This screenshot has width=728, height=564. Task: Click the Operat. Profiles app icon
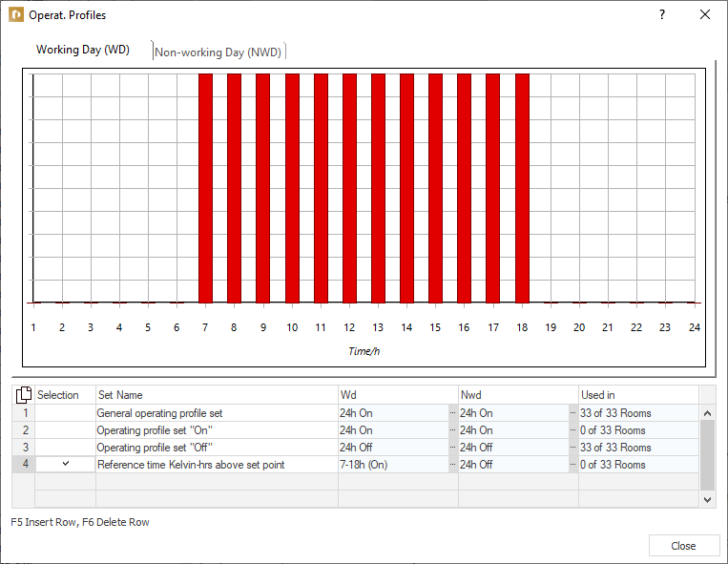click(x=16, y=15)
